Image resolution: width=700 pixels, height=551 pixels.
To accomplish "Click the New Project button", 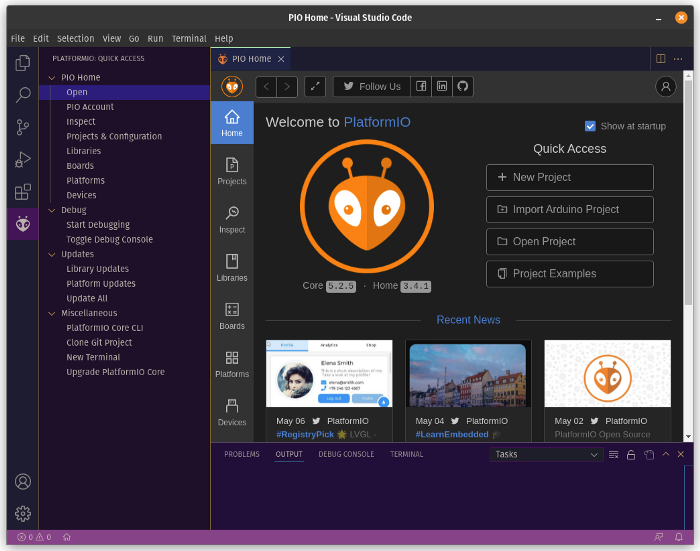I will coord(569,177).
